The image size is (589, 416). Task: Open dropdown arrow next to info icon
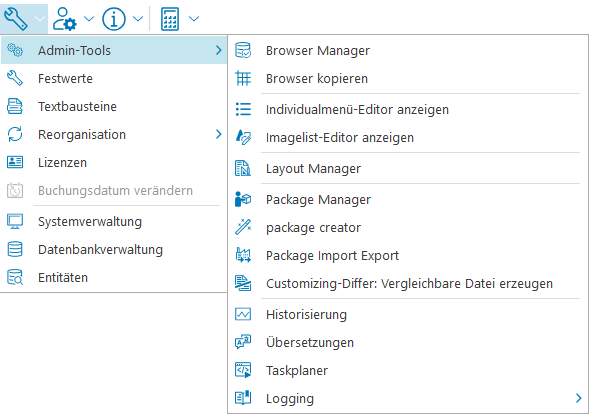click(x=138, y=18)
